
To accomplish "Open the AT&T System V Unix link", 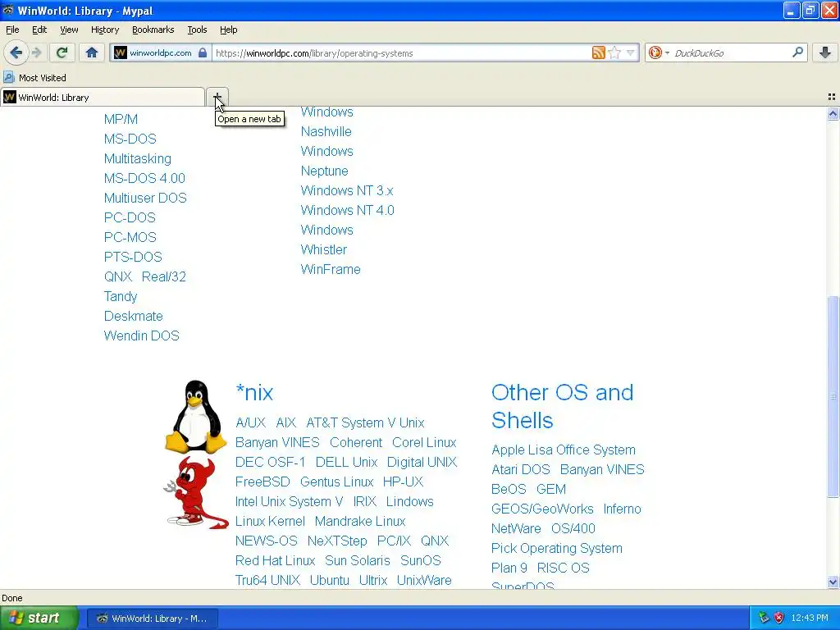I will [x=365, y=422].
